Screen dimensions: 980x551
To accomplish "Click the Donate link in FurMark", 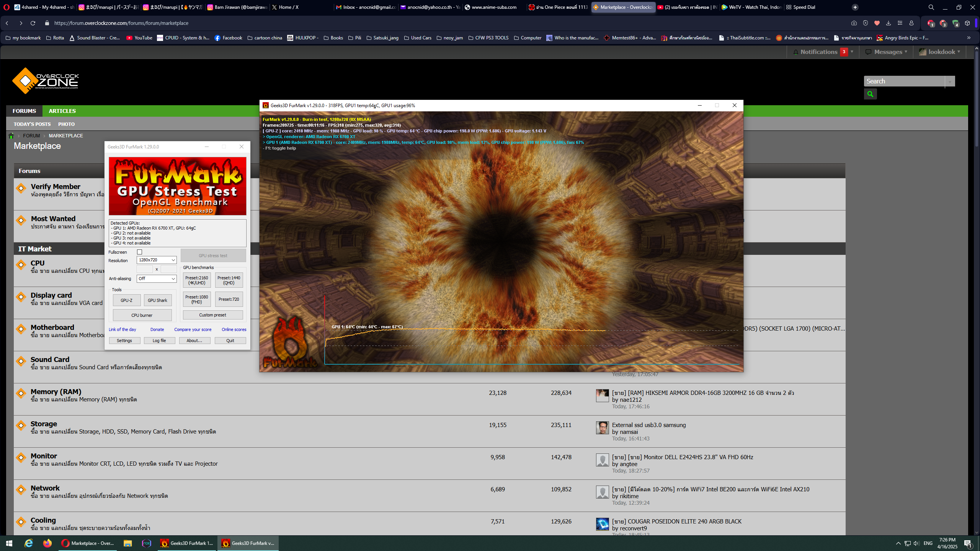I will click(x=157, y=329).
